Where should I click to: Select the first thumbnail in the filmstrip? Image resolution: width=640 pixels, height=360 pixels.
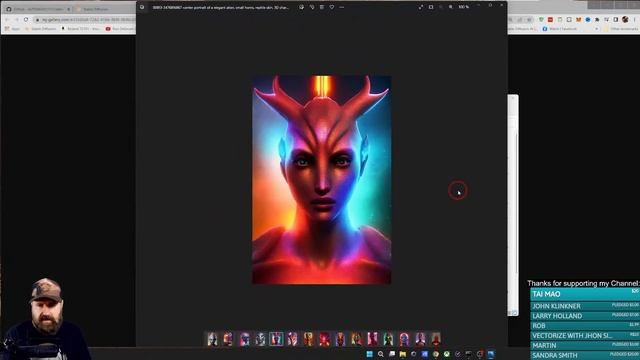212,339
